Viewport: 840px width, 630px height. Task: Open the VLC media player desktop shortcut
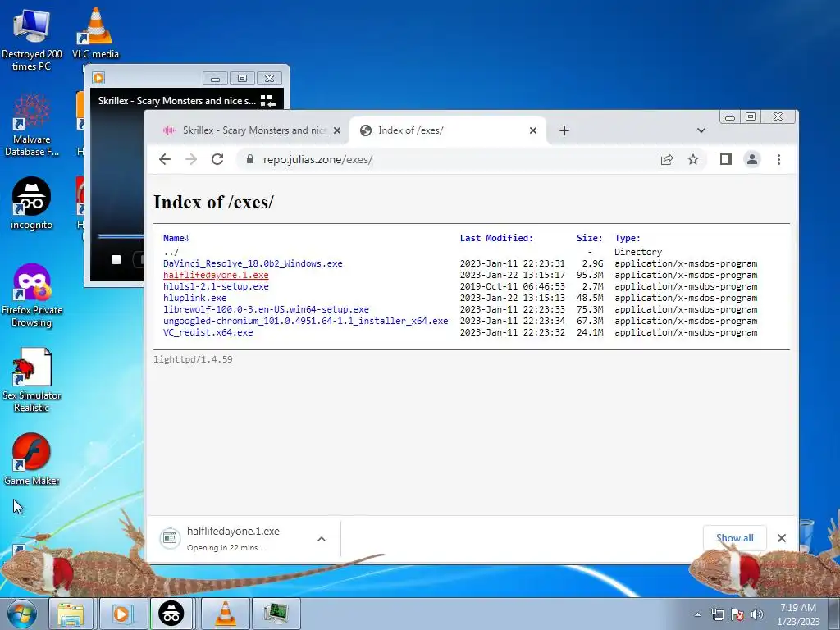pyautogui.click(x=95, y=33)
